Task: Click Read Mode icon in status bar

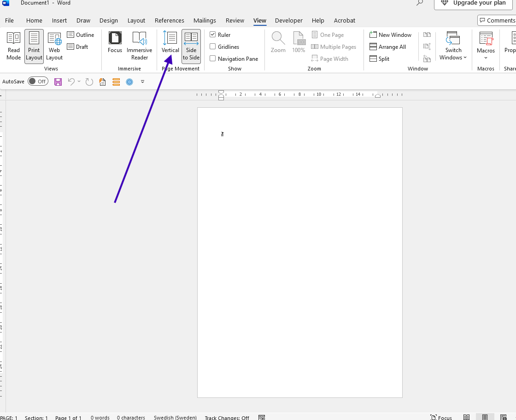Action: pyautogui.click(x=466, y=417)
